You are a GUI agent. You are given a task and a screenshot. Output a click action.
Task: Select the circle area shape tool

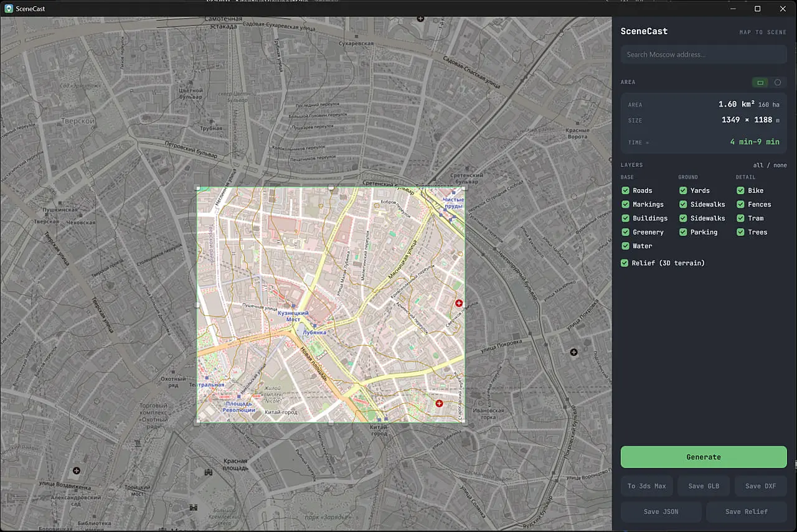click(x=778, y=82)
